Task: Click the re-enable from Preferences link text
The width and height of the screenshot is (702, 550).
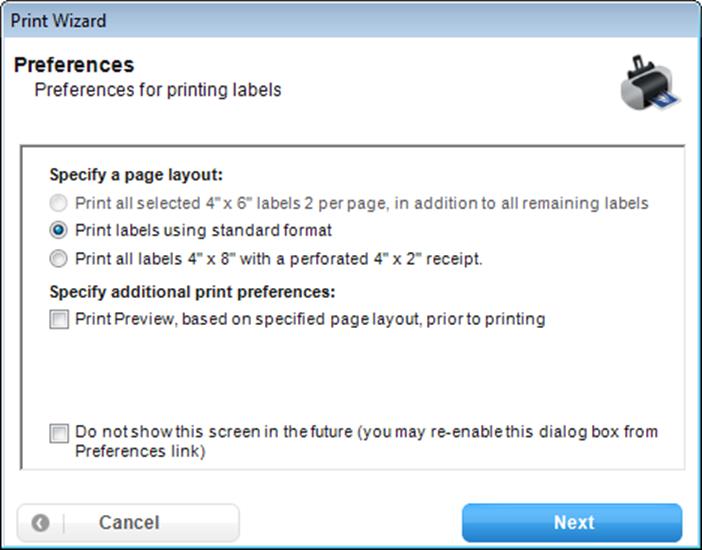Action: pos(366,441)
